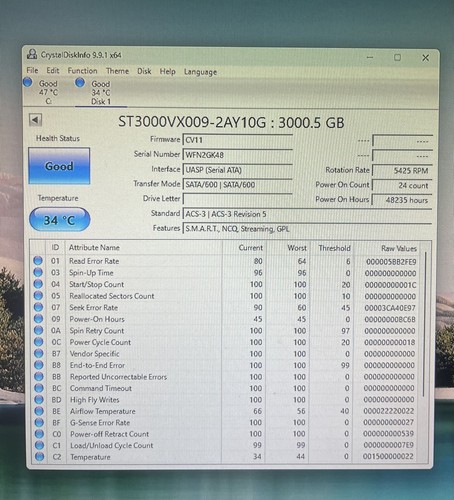The width and height of the screenshot is (454, 500).
Task: Click the Current column header
Action: pyautogui.click(x=244, y=248)
